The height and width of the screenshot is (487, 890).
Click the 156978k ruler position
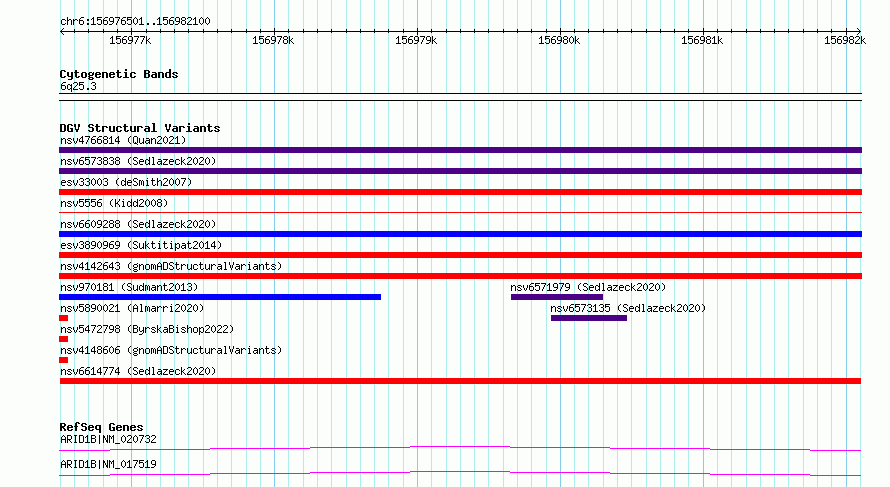point(273,40)
